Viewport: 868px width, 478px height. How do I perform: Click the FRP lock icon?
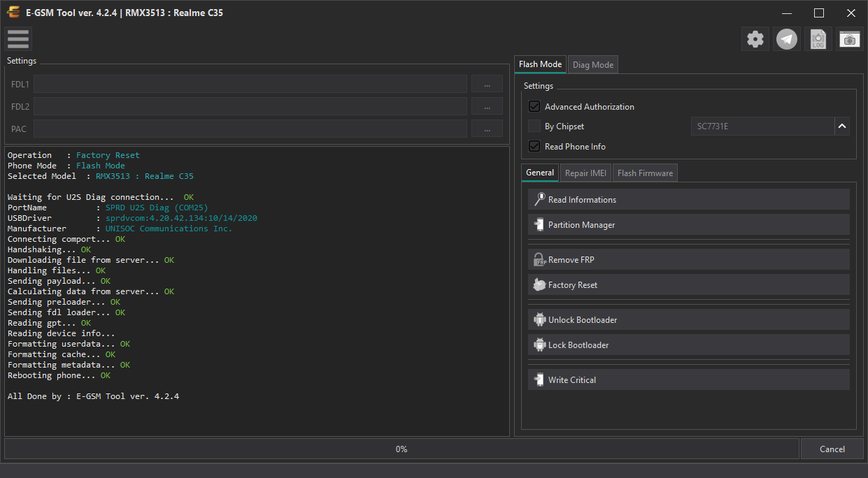click(x=539, y=259)
